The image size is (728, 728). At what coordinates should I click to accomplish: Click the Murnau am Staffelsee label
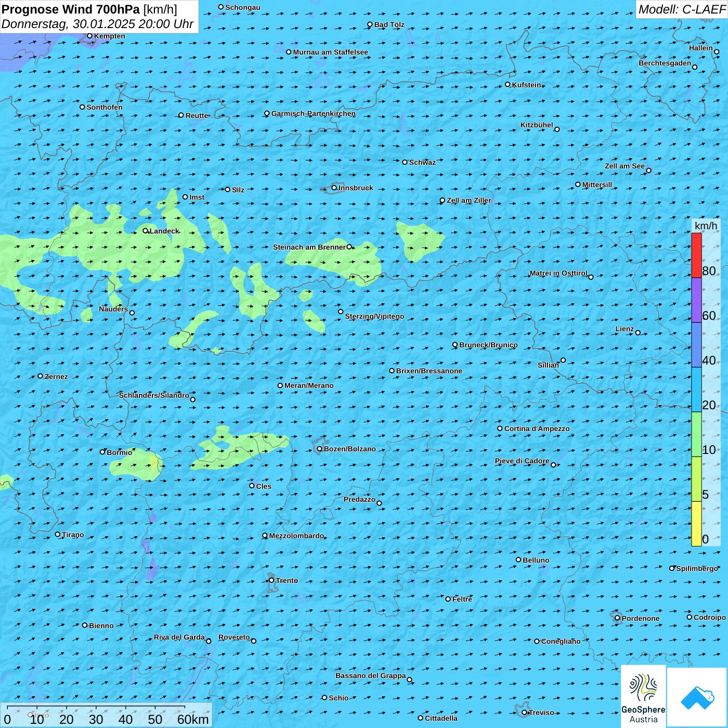[x=331, y=52]
